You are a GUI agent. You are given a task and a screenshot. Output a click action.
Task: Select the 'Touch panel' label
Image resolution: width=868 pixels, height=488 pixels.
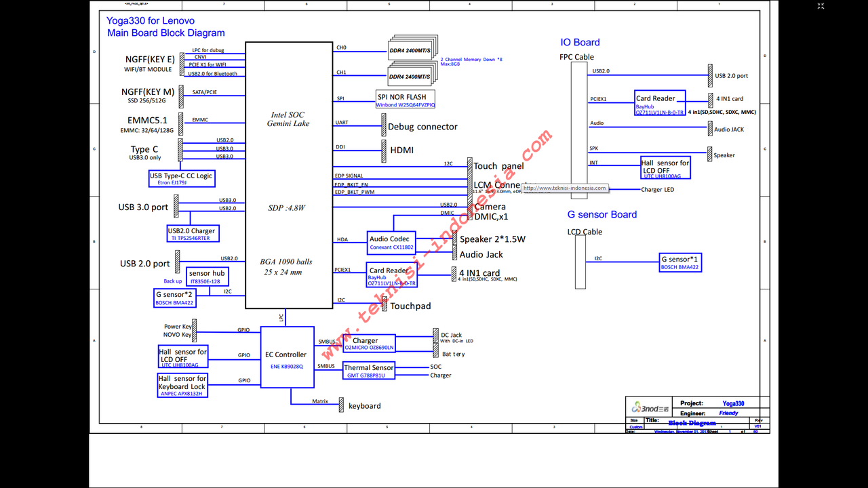[x=498, y=166]
